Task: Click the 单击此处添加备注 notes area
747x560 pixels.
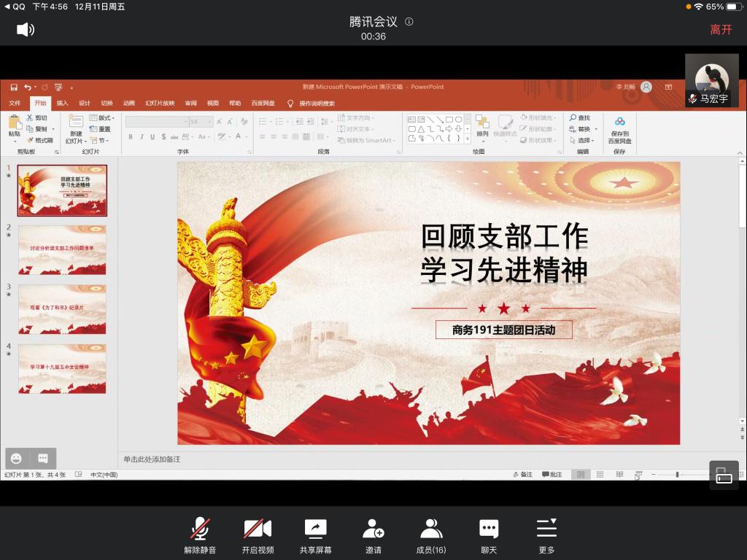Action: (152, 459)
